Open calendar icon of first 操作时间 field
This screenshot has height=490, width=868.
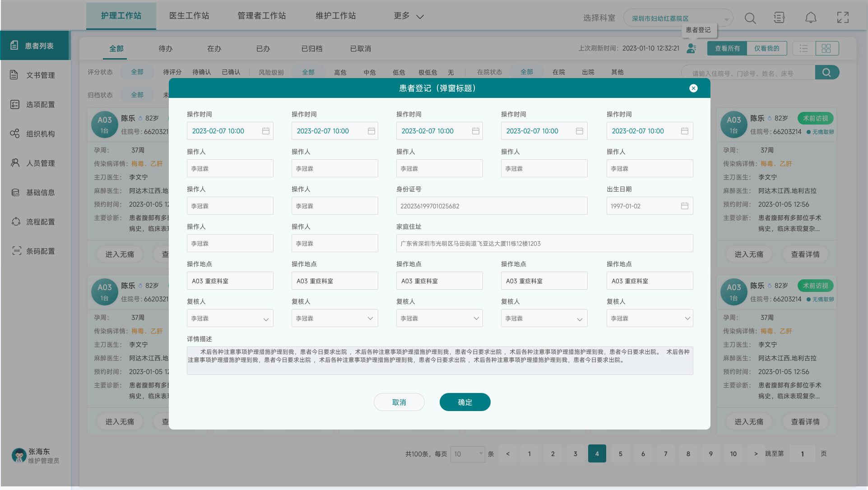266,131
